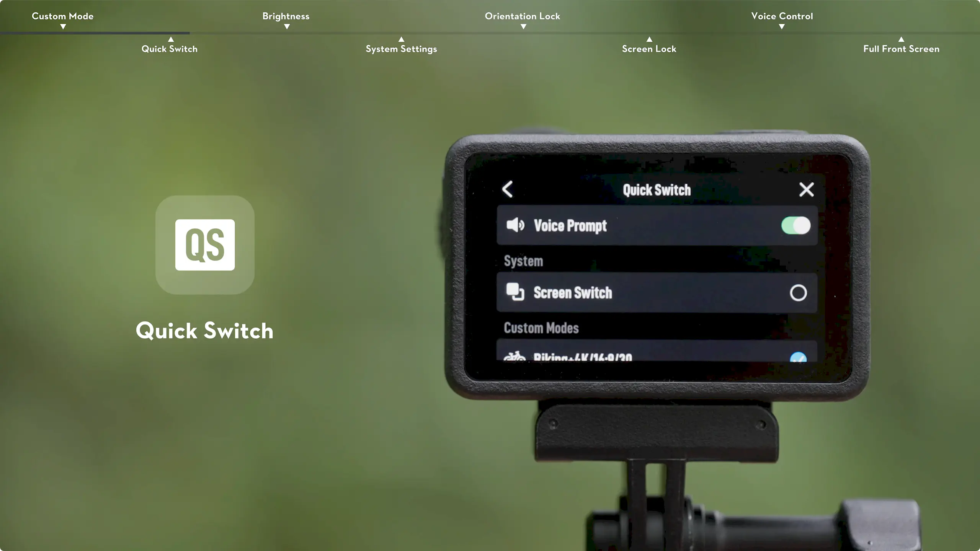Expand the Orientation Lock setting
The image size is (980, 551).
(523, 26)
